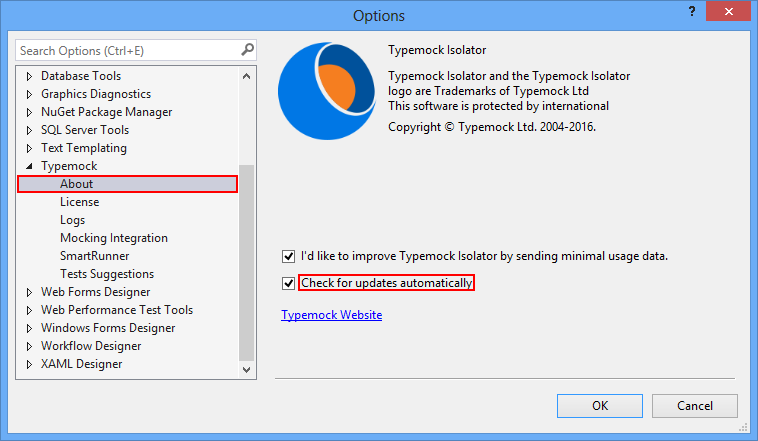
Task: Click the help question mark icon
Action: (x=691, y=14)
